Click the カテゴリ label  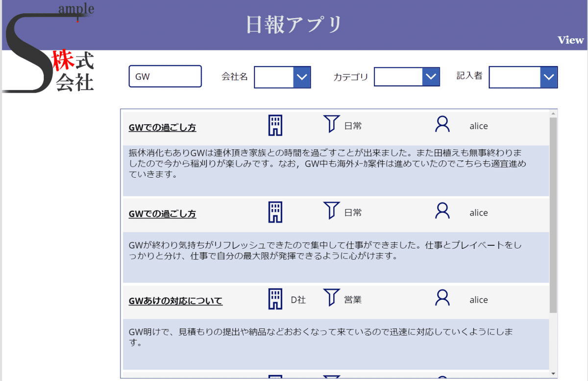[x=350, y=77]
